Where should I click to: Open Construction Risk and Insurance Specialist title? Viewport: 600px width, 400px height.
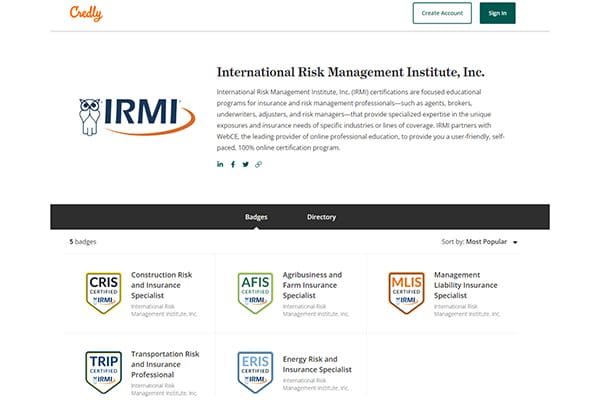[161, 285]
